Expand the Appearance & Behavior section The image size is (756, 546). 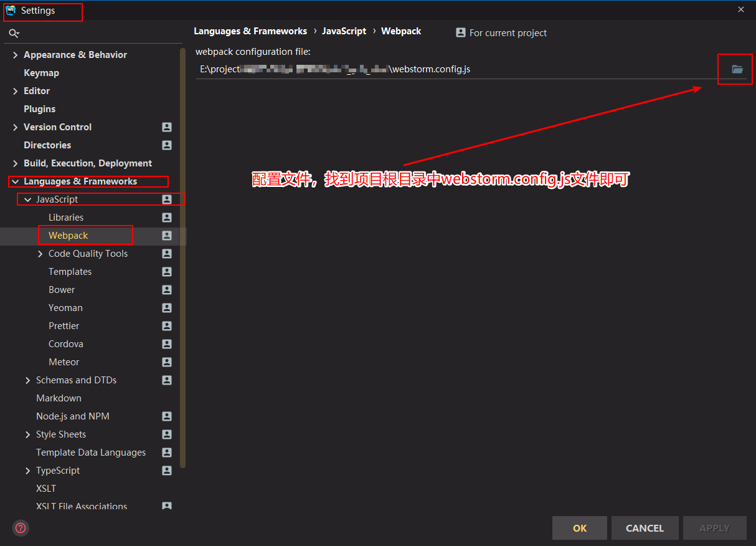(15, 54)
